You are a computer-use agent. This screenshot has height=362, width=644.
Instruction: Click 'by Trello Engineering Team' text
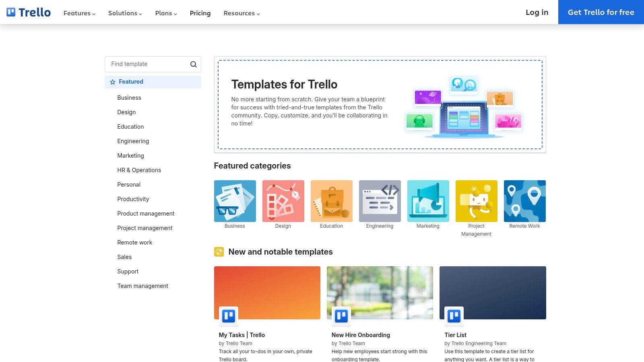pos(475,343)
